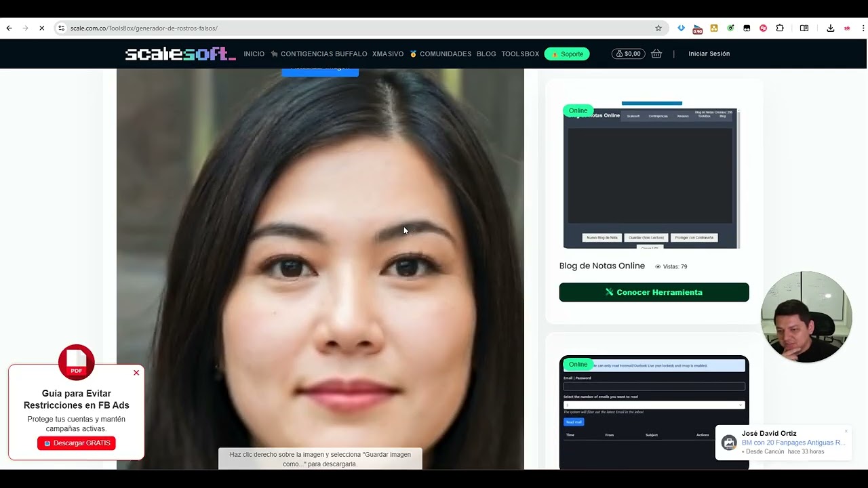Dismiss the José David Ortiz notification
Screen dimensions: 868x488
point(846,431)
